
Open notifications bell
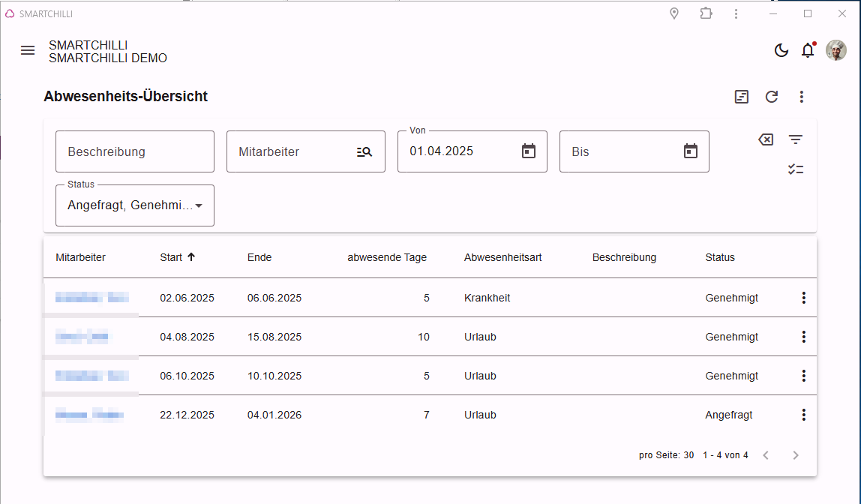click(808, 50)
